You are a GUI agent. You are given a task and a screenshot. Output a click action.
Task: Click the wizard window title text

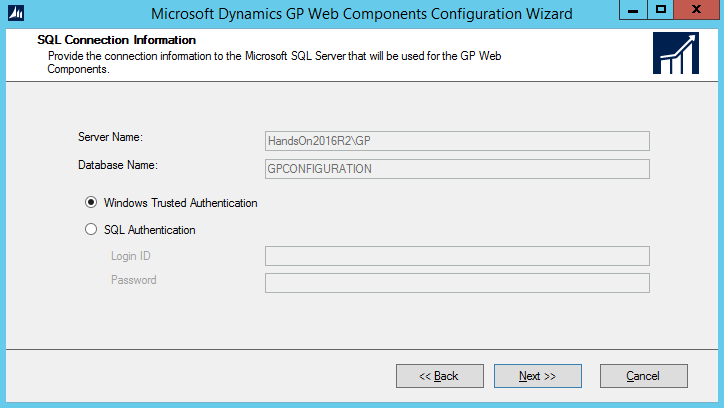pos(361,14)
